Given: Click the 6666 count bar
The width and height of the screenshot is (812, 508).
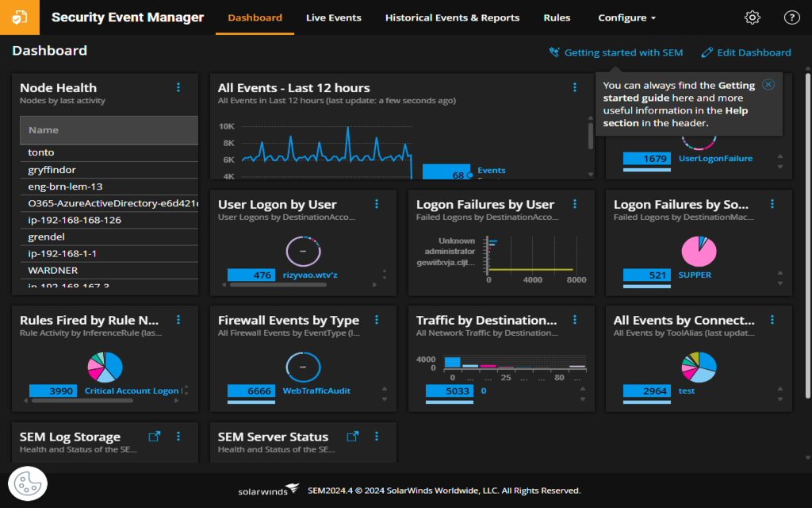Looking at the screenshot, I should pyautogui.click(x=251, y=391).
